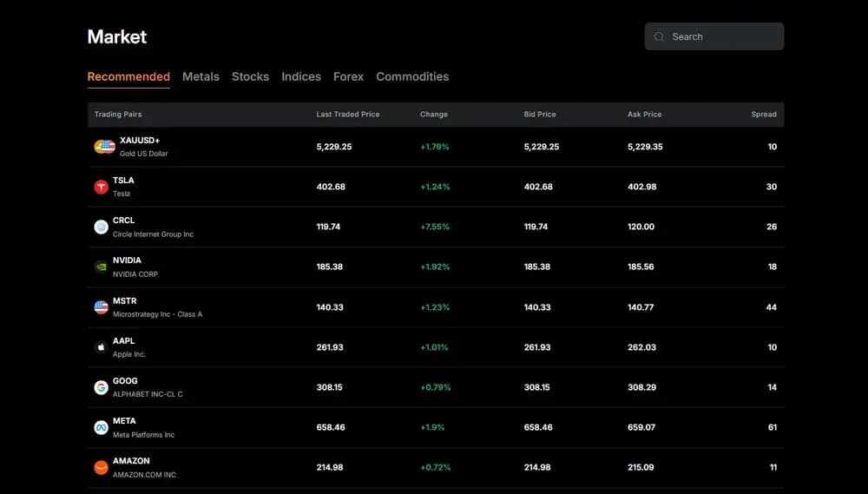Click the Spread column header

tap(764, 114)
